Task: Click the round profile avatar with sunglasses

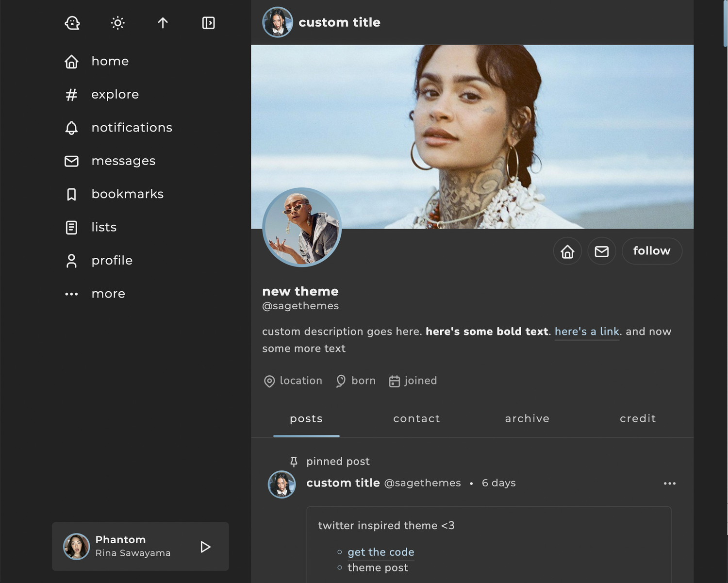Action: (x=302, y=227)
